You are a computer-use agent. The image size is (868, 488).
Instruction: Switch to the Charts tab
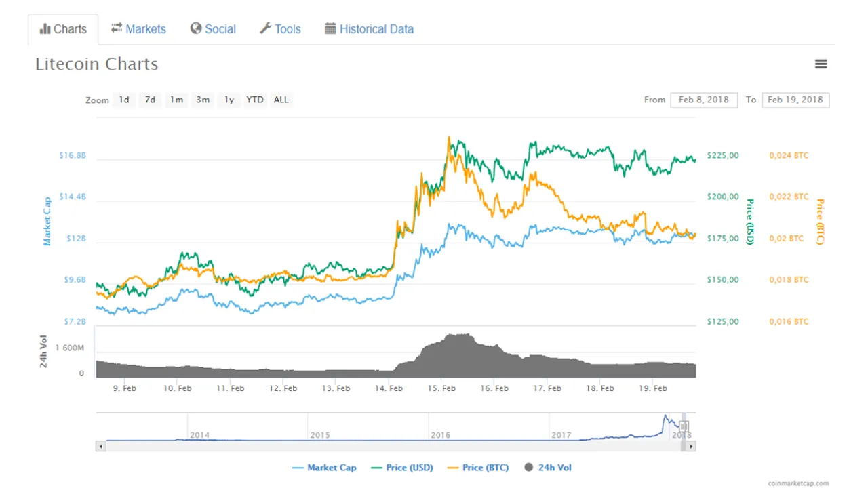pos(63,29)
